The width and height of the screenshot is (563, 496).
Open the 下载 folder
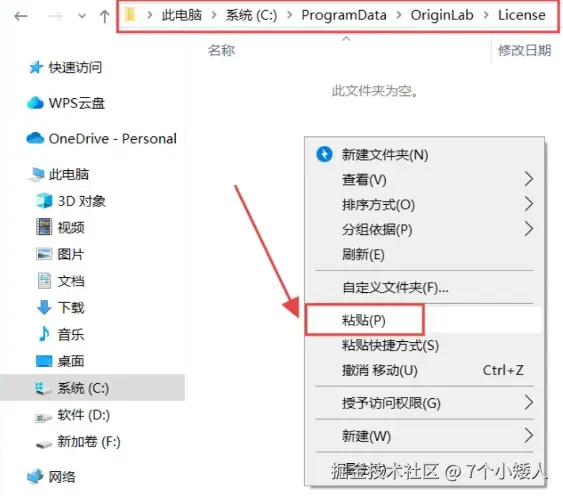coord(71,308)
